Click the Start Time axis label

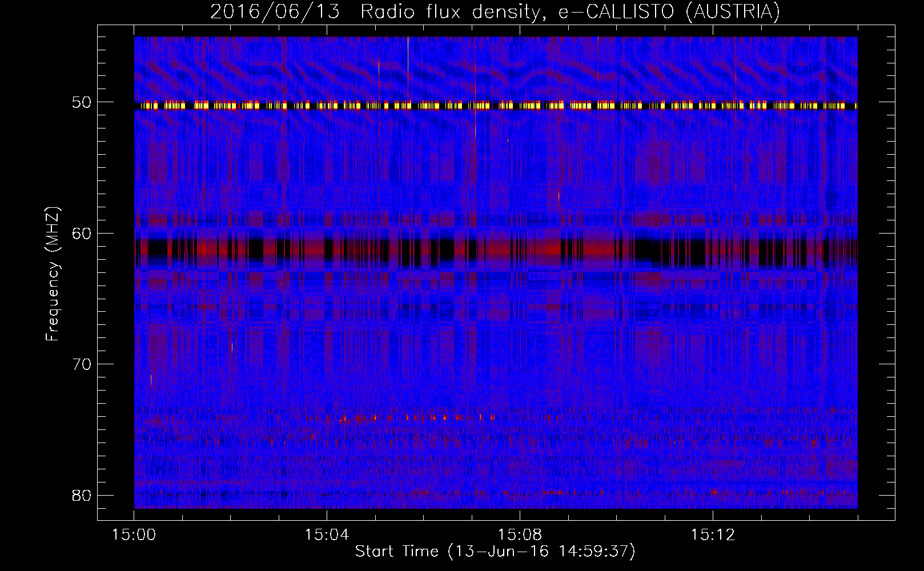(x=495, y=552)
